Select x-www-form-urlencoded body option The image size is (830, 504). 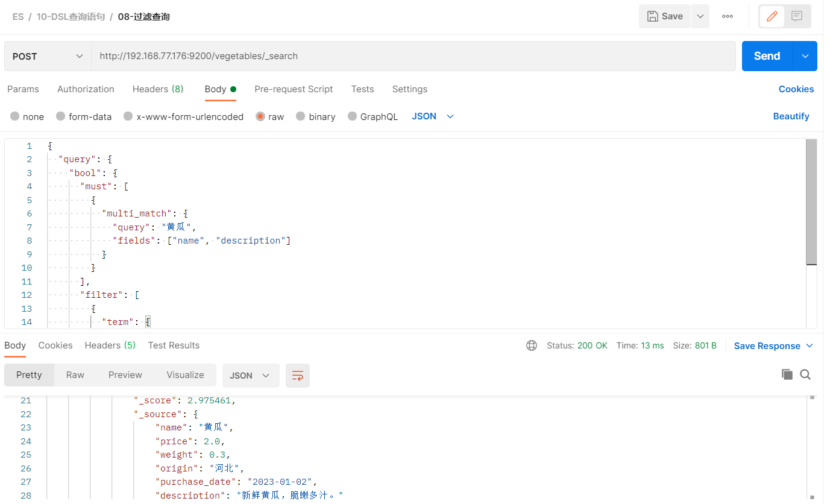point(183,116)
